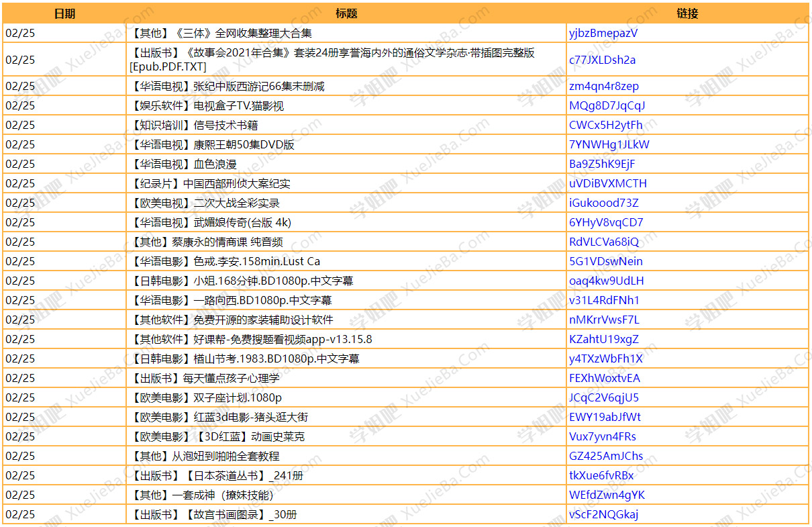Open the v31L4RdFNh1 link
812x527 pixels.
pos(604,300)
